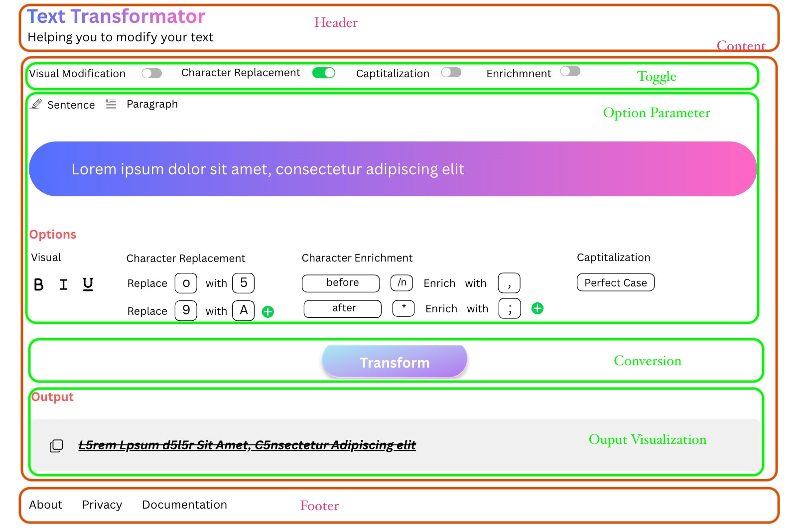Add another character replacement rule

click(268, 312)
